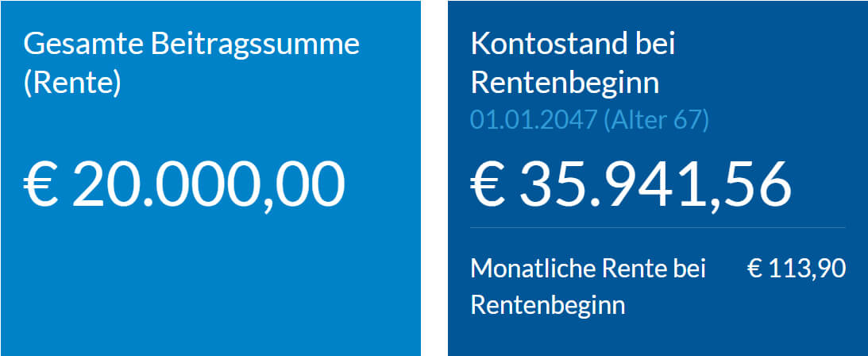
Task: Click the € 113,90 monthly pension value
Action: point(797,269)
